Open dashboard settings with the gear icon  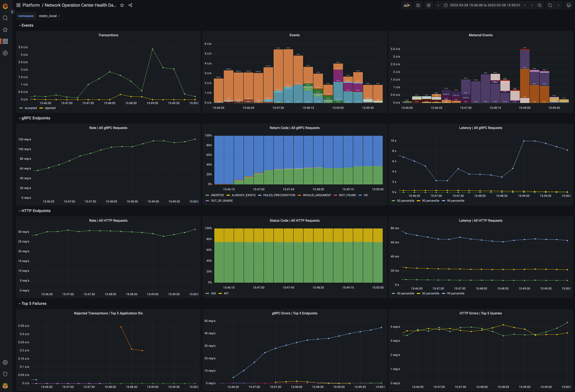tap(428, 5)
